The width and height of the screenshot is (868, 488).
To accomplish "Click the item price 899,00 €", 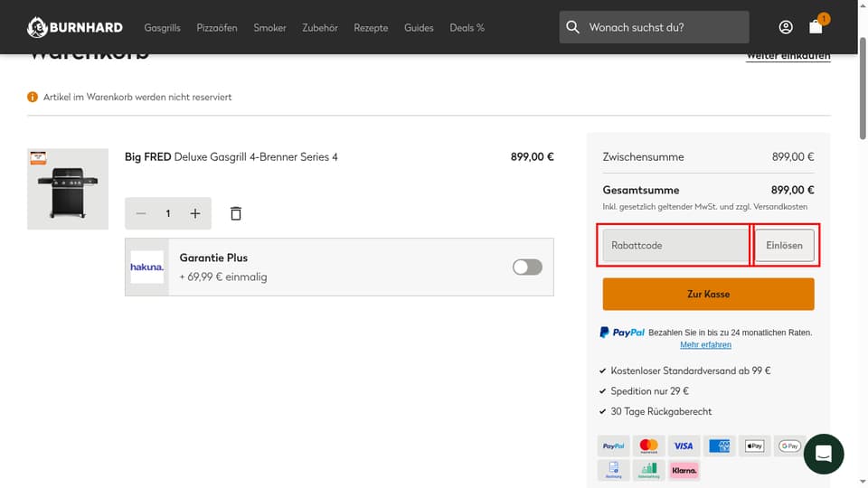I will click(x=532, y=157).
